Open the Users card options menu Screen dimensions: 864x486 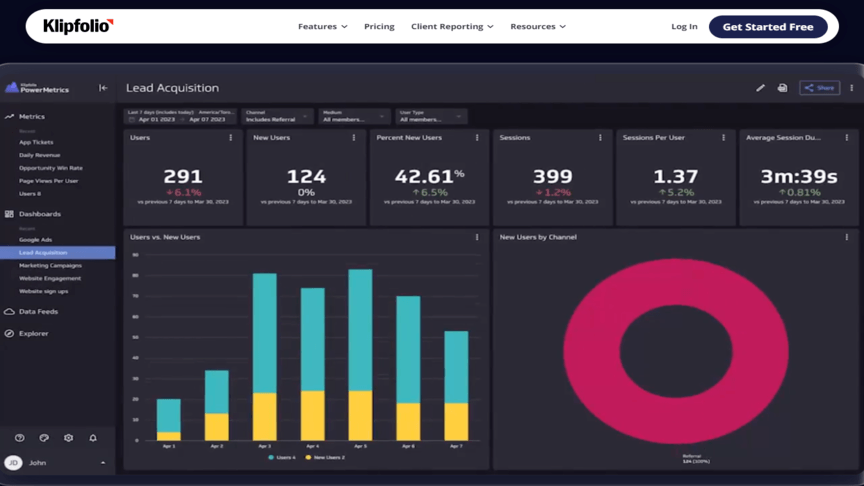[230, 138]
